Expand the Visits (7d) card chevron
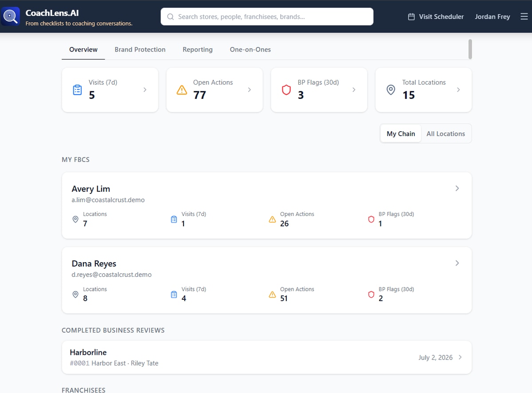532x393 pixels. pyautogui.click(x=145, y=90)
